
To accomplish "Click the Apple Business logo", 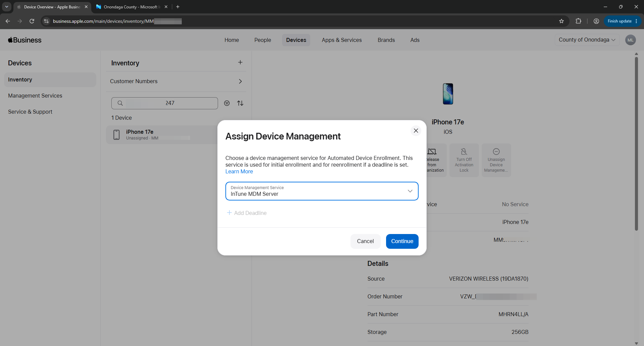I will (x=25, y=40).
